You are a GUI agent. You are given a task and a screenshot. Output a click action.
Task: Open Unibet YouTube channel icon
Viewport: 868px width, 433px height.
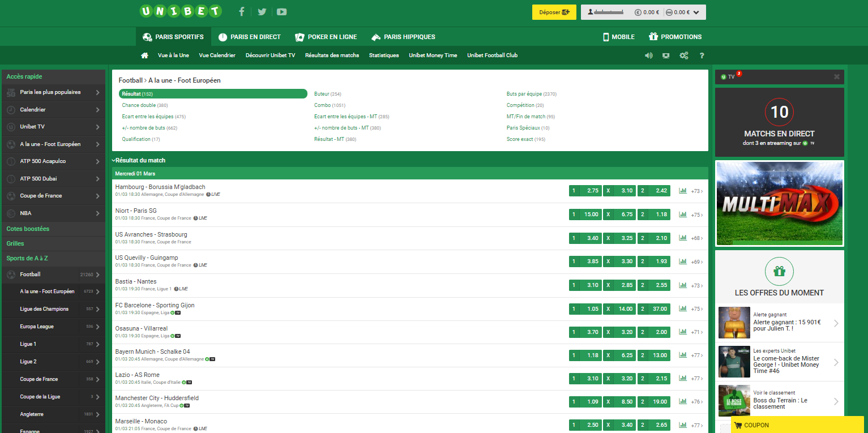pyautogui.click(x=281, y=12)
